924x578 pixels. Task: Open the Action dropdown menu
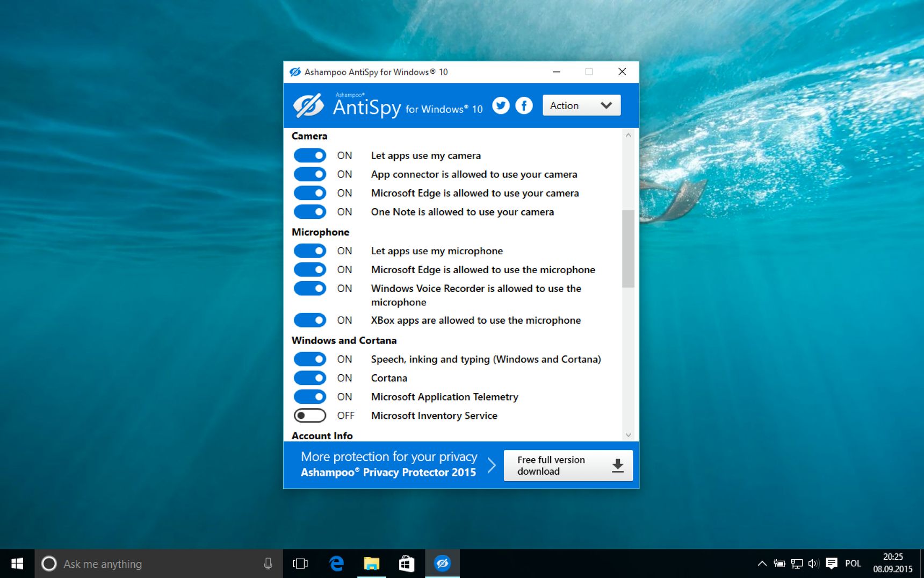coord(581,105)
